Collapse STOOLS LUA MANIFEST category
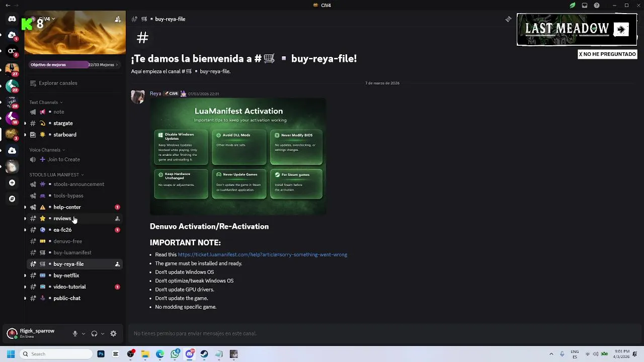Viewport: 644px width, 362px height. click(56, 174)
